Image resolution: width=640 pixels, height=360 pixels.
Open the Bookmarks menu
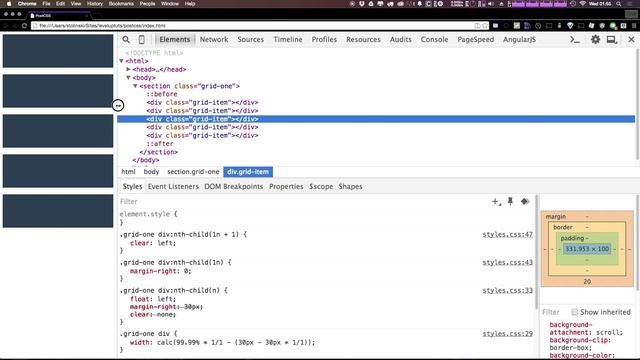(121, 4)
